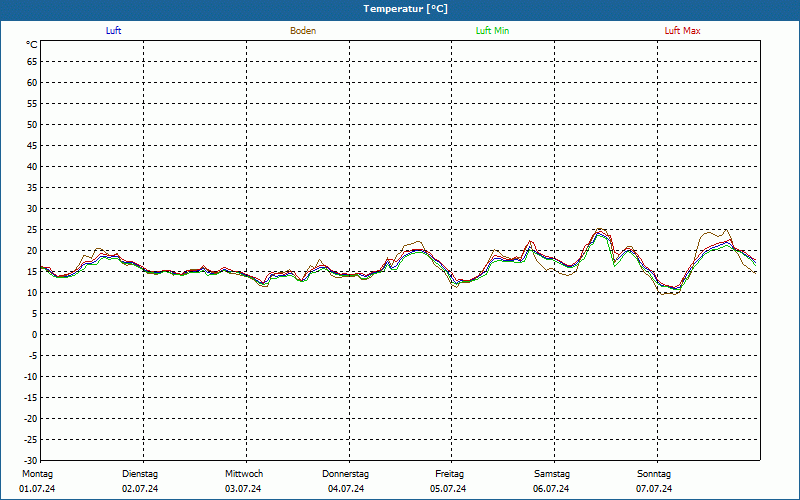Click the 10 value on the temperature axis
The width and height of the screenshot is (800, 500).
32,293
